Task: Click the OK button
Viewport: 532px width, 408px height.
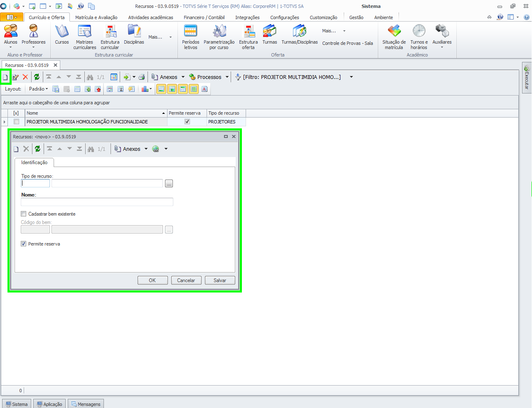Action: click(x=153, y=280)
